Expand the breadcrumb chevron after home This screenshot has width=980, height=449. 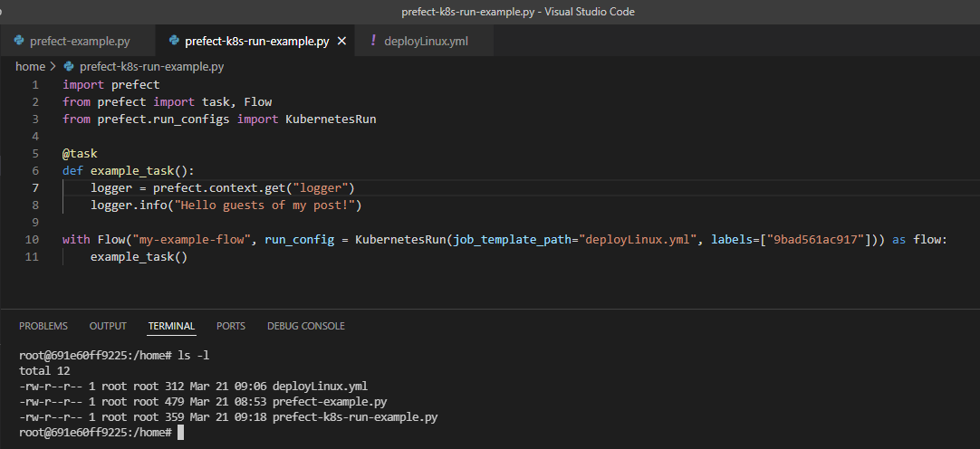53,66
